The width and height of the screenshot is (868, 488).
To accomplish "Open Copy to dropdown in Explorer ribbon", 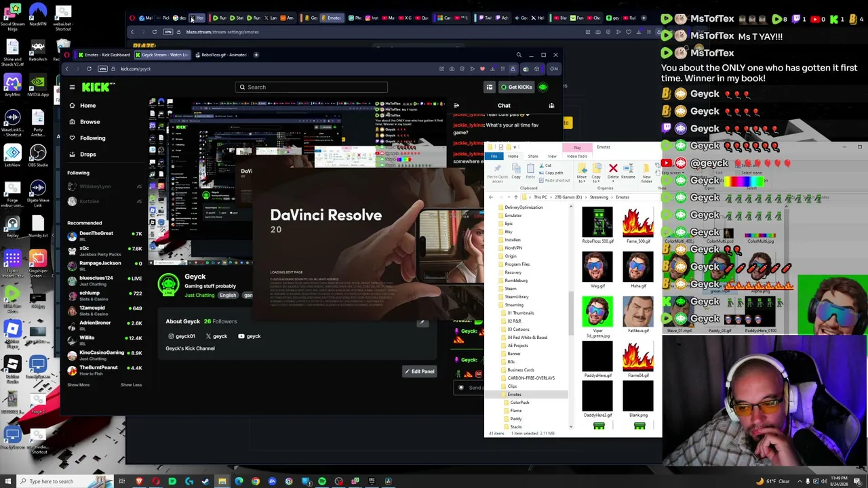I will (595, 173).
